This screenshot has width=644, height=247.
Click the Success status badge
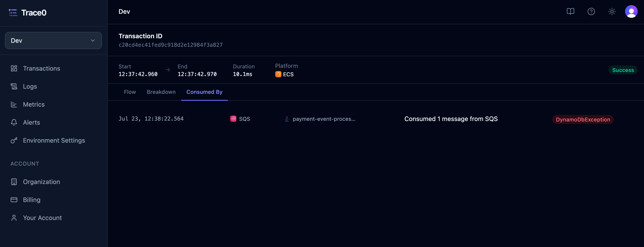tap(623, 70)
